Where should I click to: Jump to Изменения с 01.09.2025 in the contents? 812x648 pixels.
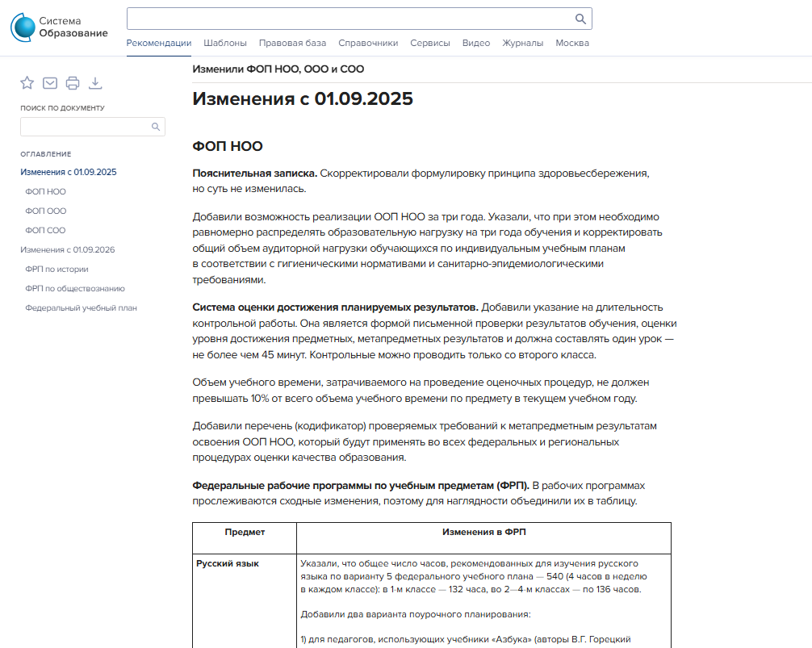tap(69, 172)
